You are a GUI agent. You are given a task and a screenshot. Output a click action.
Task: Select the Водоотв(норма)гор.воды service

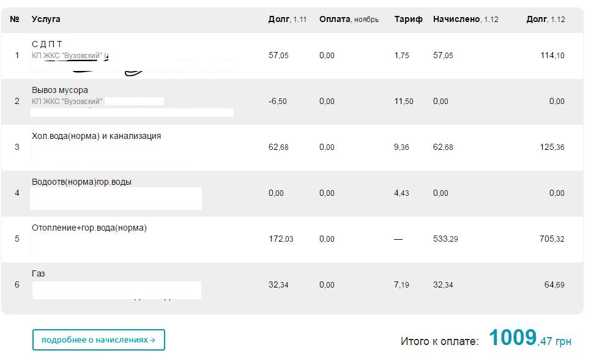tap(81, 182)
